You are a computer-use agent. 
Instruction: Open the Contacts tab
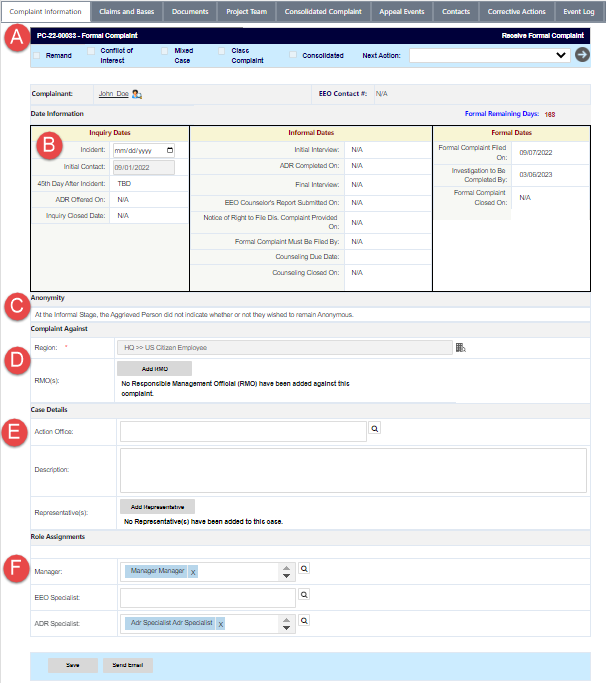456,12
